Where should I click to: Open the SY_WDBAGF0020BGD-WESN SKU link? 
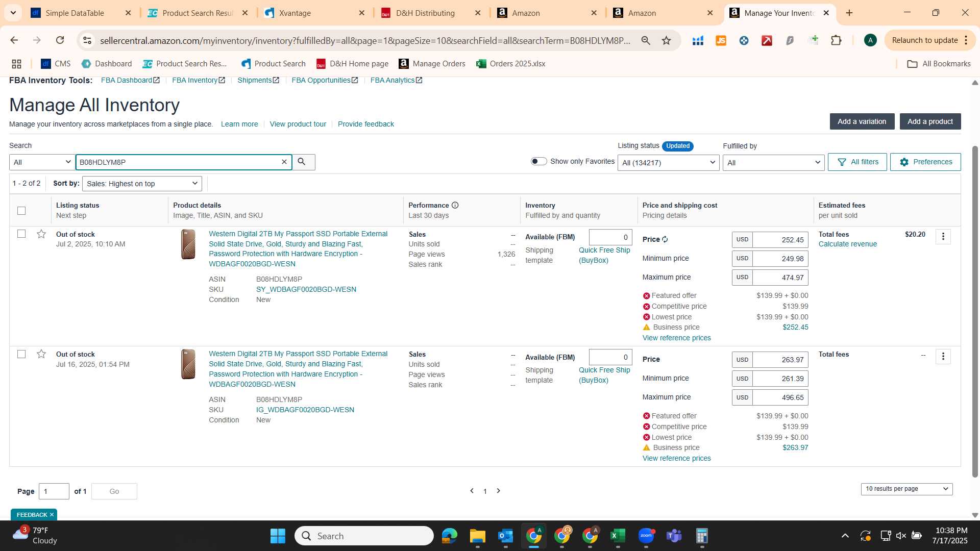pyautogui.click(x=306, y=289)
